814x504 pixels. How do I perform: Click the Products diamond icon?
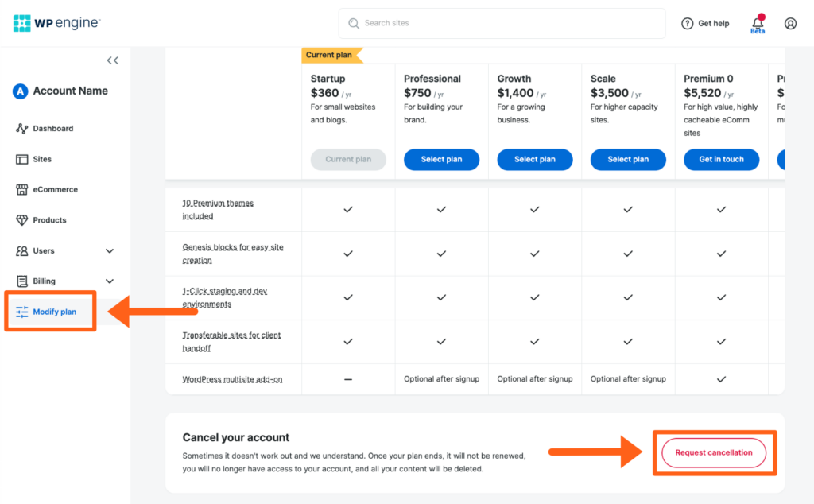point(22,220)
